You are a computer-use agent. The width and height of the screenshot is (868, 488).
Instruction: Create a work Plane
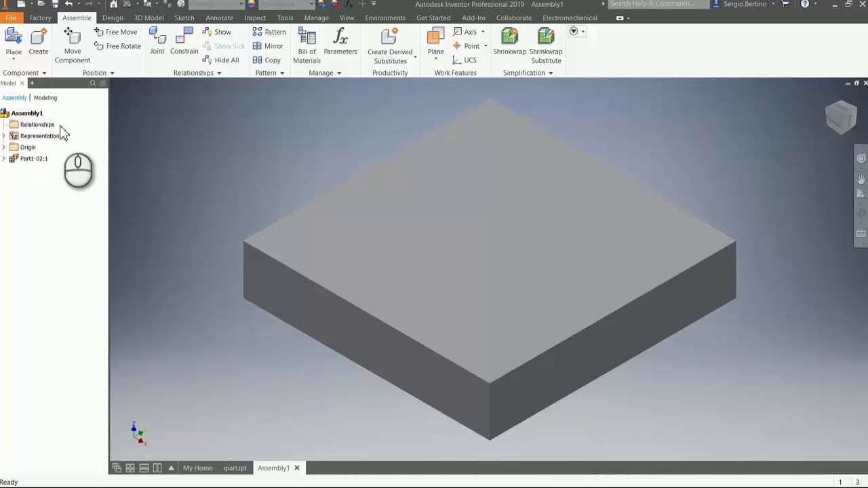point(435,42)
